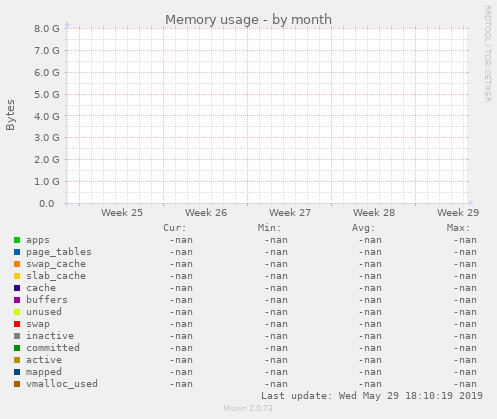Click the 'Week 26' x-axis label
Image resolution: width=497 pixels, height=419 pixels.
[x=206, y=213]
